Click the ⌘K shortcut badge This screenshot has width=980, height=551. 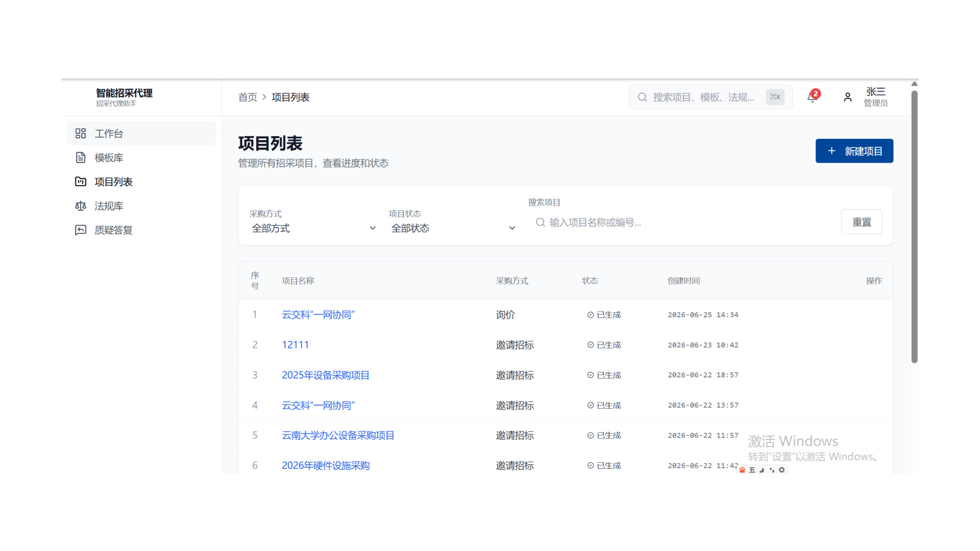[775, 97]
